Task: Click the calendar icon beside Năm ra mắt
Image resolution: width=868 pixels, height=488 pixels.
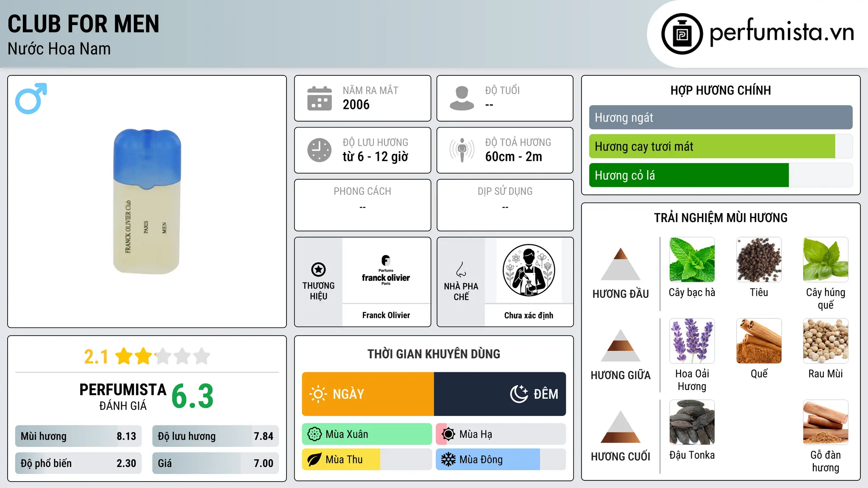Action: (x=320, y=98)
